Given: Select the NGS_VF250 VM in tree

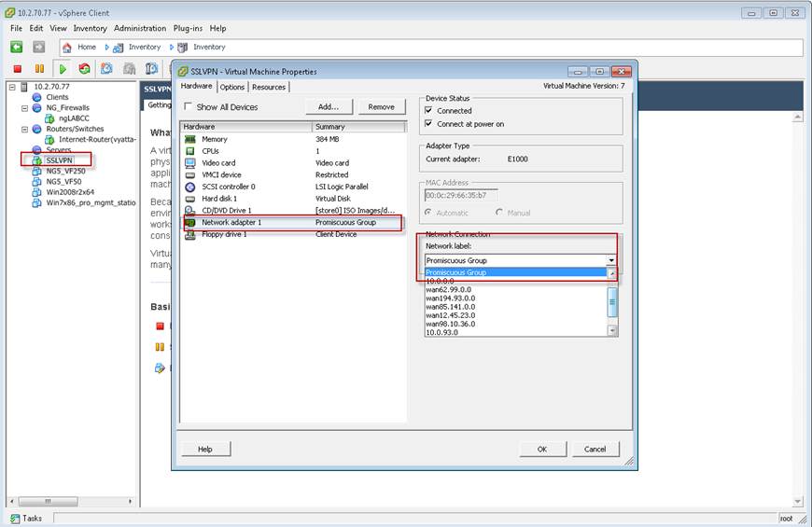Looking at the screenshot, I should (65, 171).
